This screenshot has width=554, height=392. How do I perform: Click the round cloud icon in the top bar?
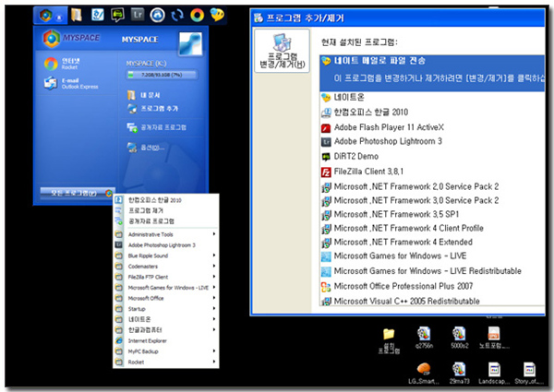point(157,15)
